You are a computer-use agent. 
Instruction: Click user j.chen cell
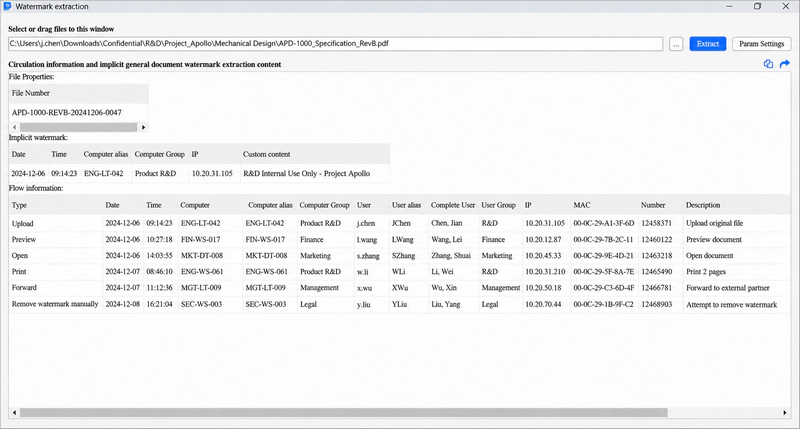pos(366,223)
